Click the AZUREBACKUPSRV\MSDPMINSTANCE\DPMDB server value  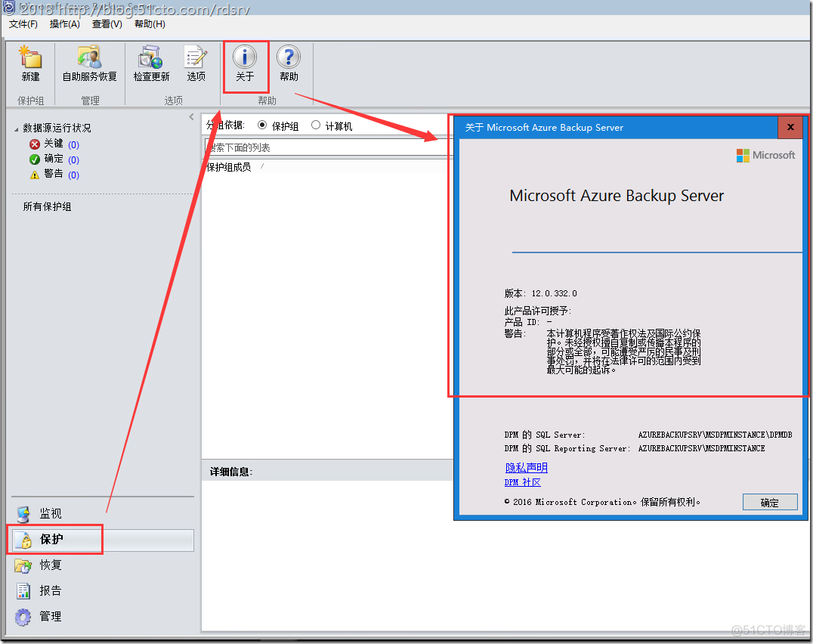715,435
